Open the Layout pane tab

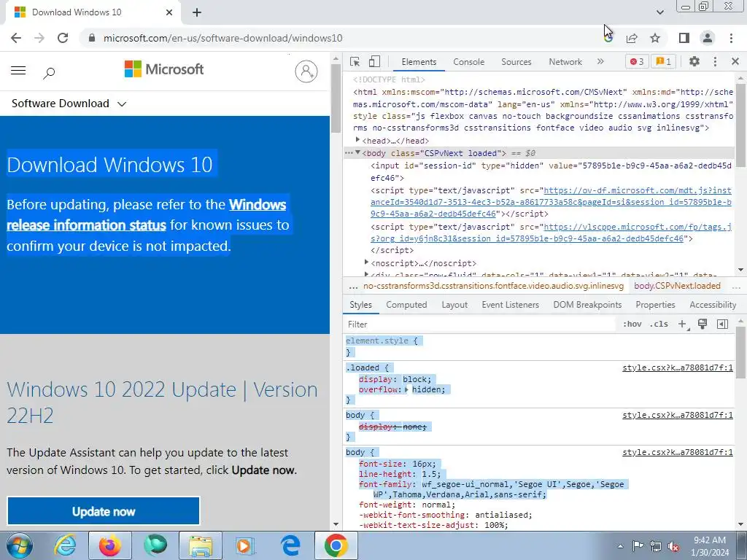pos(454,305)
